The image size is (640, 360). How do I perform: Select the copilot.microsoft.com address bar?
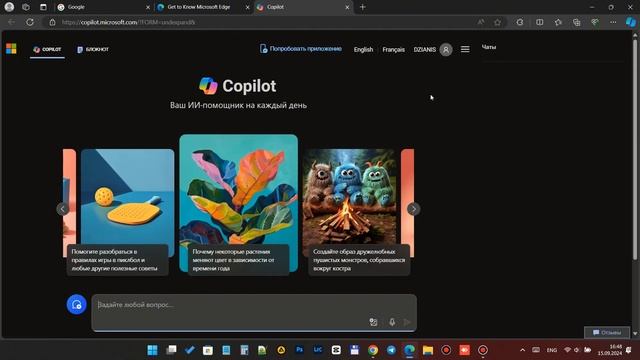tap(261, 22)
